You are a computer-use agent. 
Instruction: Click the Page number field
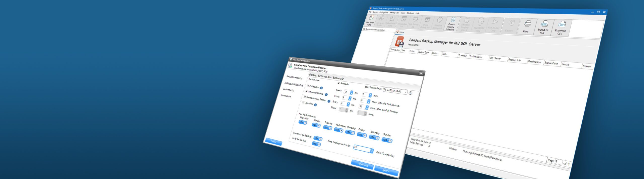(x=558, y=162)
